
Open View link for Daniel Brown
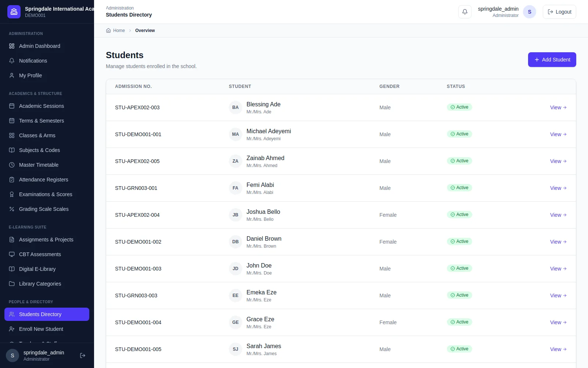558,242
